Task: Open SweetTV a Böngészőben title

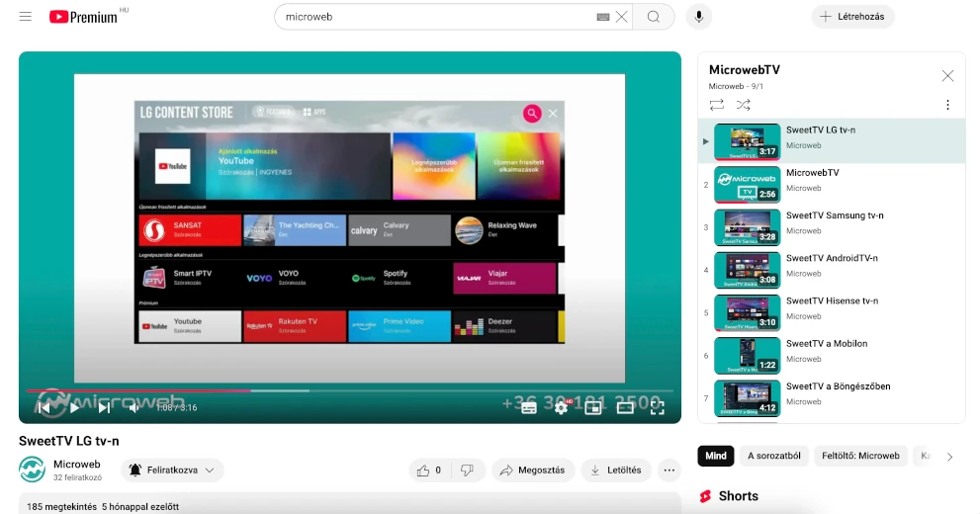Action: pos(839,385)
